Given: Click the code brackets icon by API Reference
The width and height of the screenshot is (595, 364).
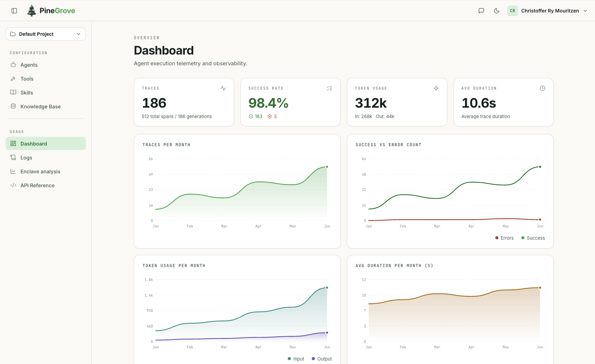Looking at the screenshot, I should [13, 185].
